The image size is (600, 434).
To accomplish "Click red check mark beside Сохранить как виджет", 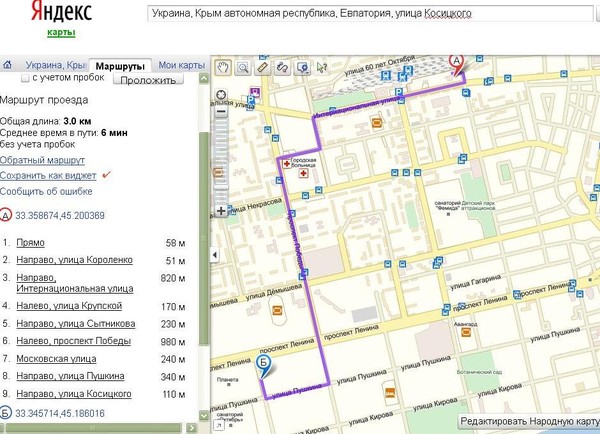I will [106, 175].
